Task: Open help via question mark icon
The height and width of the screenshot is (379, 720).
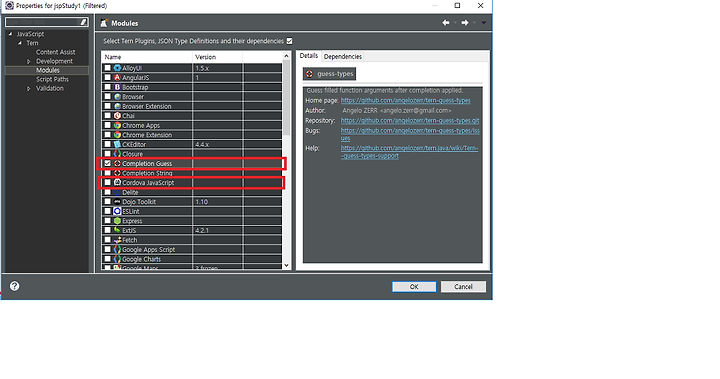Action: [x=15, y=286]
